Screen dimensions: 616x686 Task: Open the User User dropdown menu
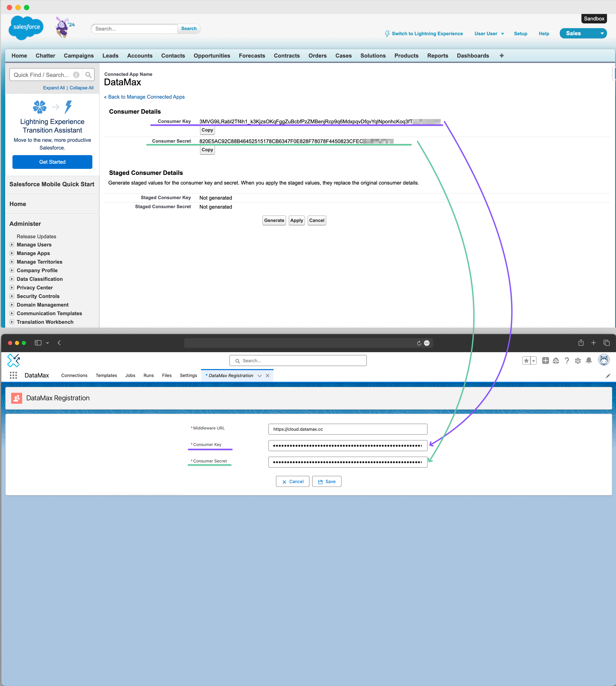[489, 34]
